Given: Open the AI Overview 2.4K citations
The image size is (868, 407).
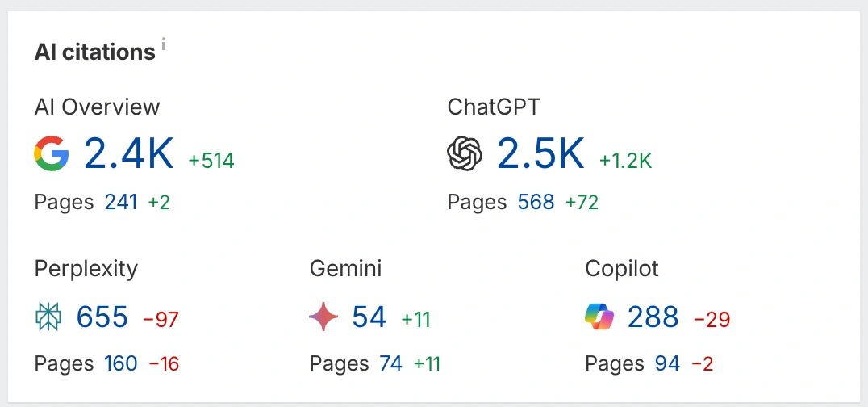Looking at the screenshot, I should (129, 153).
